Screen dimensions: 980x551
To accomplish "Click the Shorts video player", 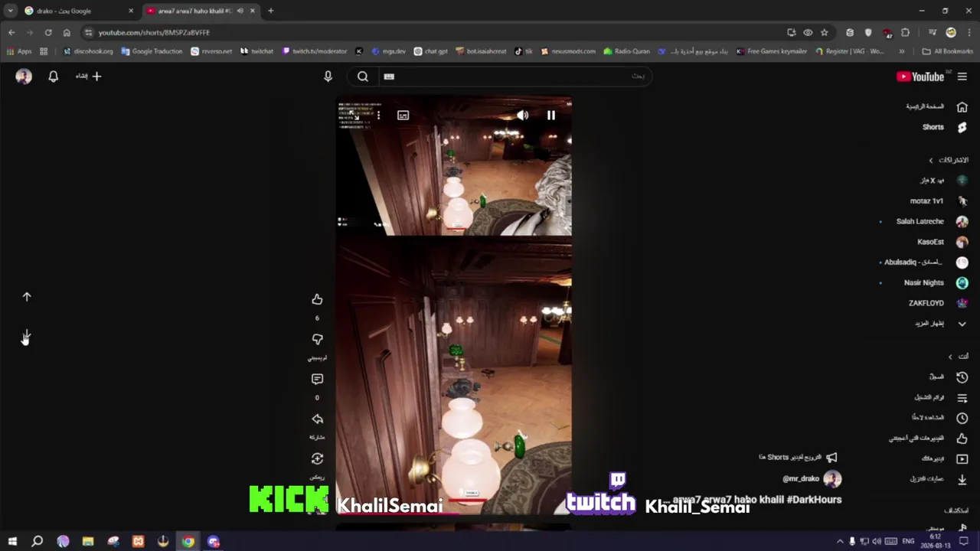I will coord(454,306).
